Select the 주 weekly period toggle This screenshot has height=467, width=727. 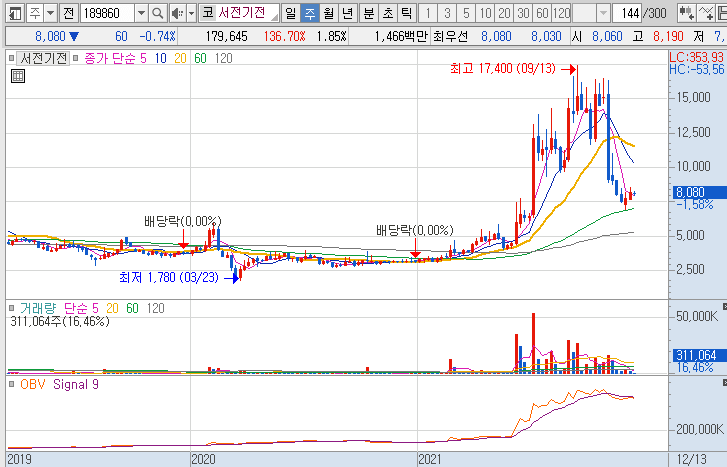coord(310,13)
